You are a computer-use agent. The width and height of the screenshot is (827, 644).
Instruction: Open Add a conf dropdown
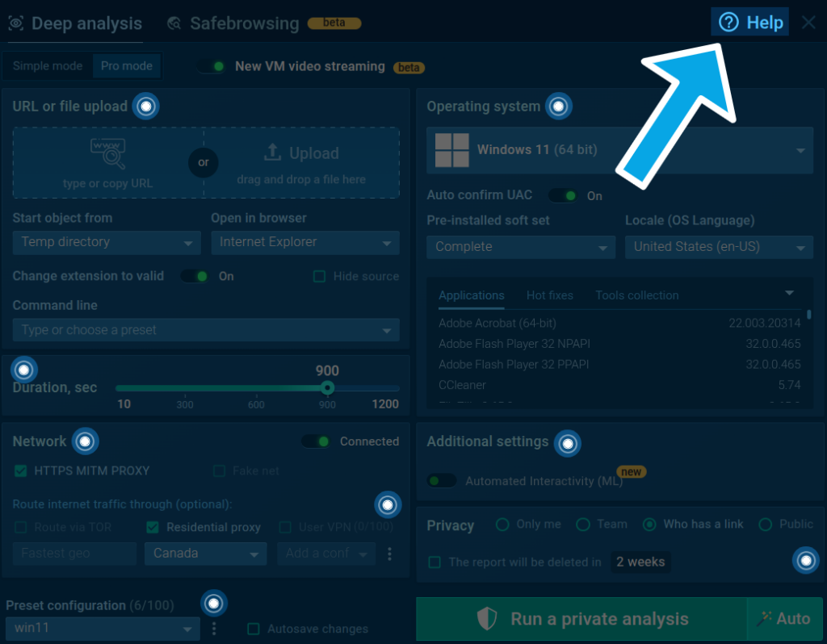(326, 554)
